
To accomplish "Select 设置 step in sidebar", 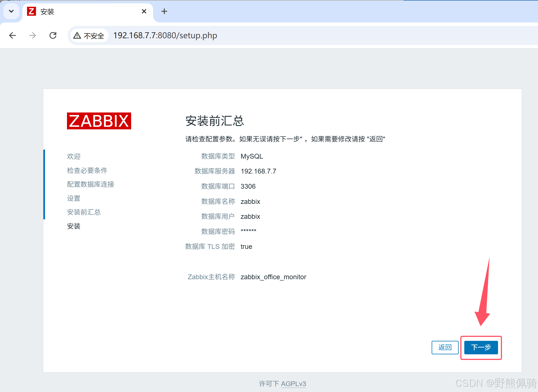I will pyautogui.click(x=74, y=198).
